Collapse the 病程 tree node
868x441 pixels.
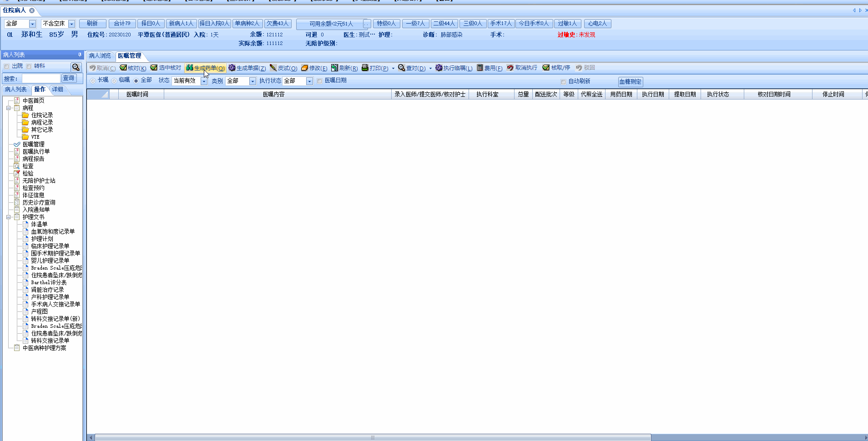click(x=9, y=108)
